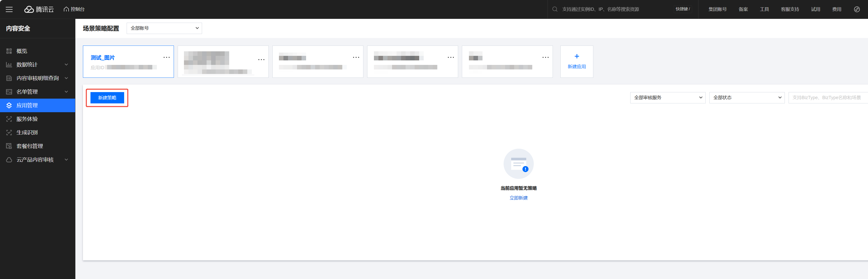Click the 控制台 home icon
The image size is (868, 279).
pyautogui.click(x=66, y=10)
